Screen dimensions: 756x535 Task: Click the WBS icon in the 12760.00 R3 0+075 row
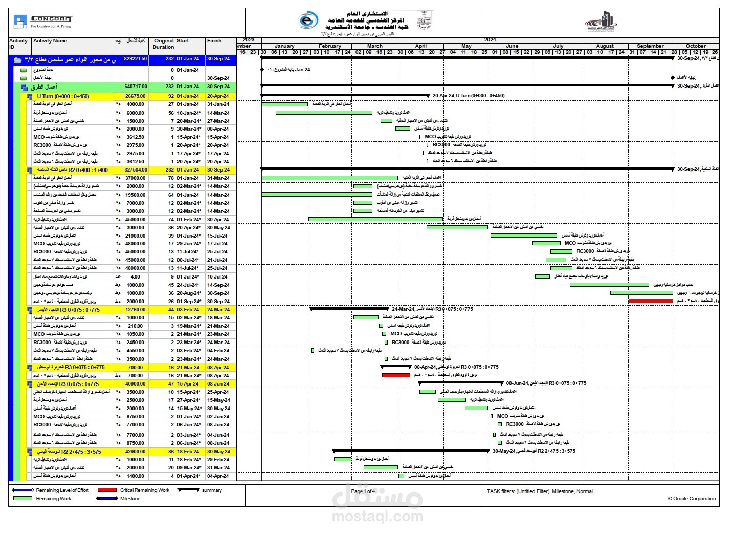click(30, 310)
